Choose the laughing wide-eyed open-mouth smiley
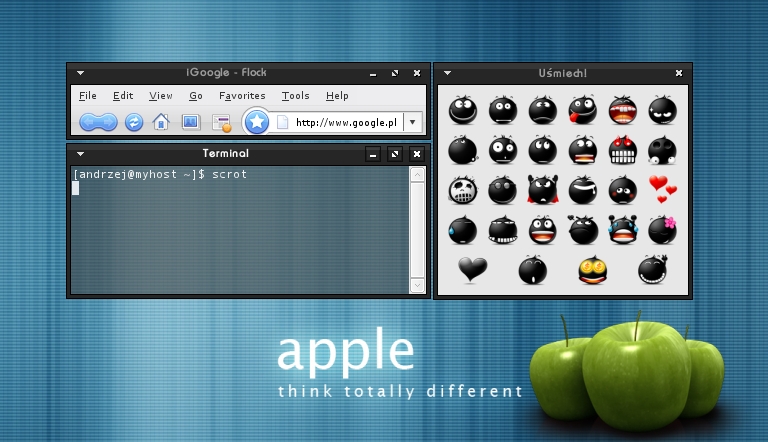The height and width of the screenshot is (442, 768). pyautogui.click(x=543, y=230)
